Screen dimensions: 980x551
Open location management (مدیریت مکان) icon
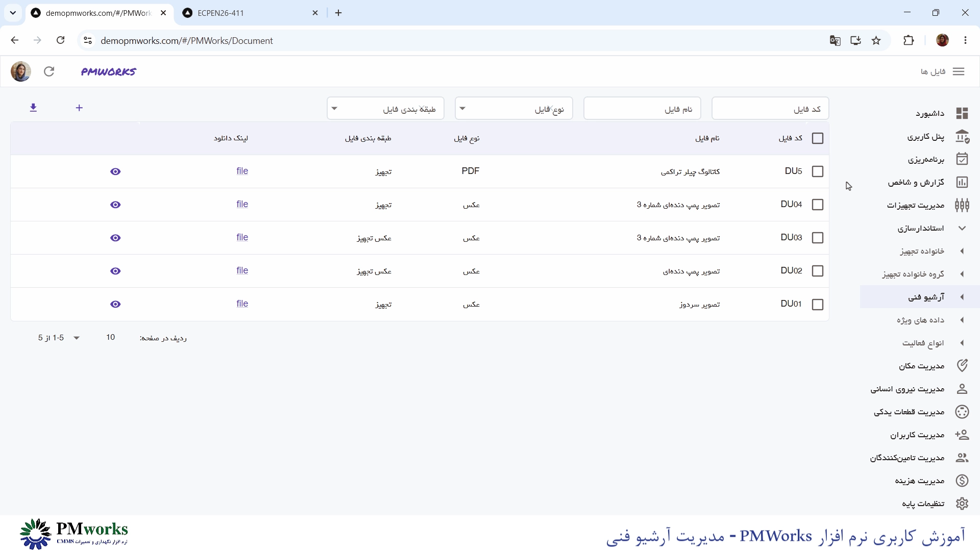tap(962, 366)
